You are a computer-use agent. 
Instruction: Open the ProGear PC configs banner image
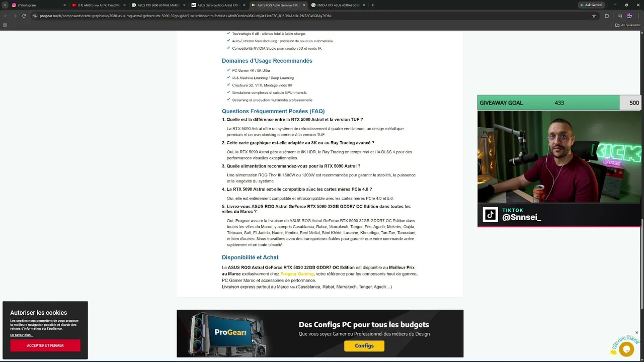[x=320, y=333]
